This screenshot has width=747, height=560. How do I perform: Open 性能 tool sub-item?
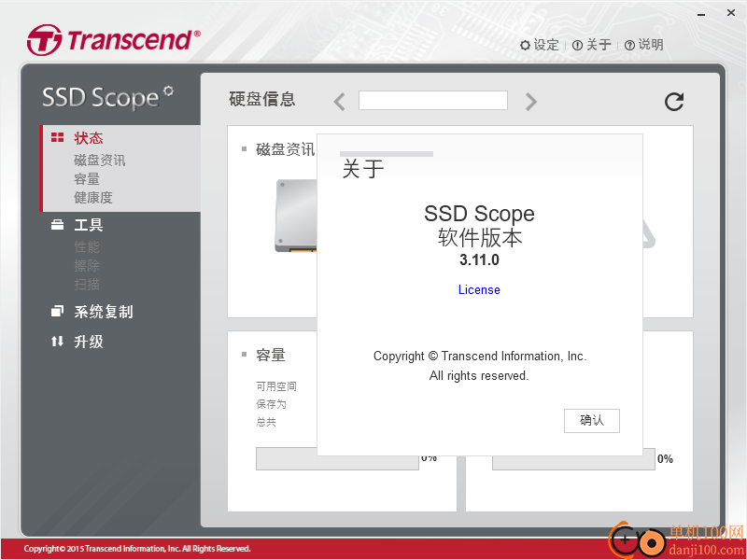pos(87,246)
